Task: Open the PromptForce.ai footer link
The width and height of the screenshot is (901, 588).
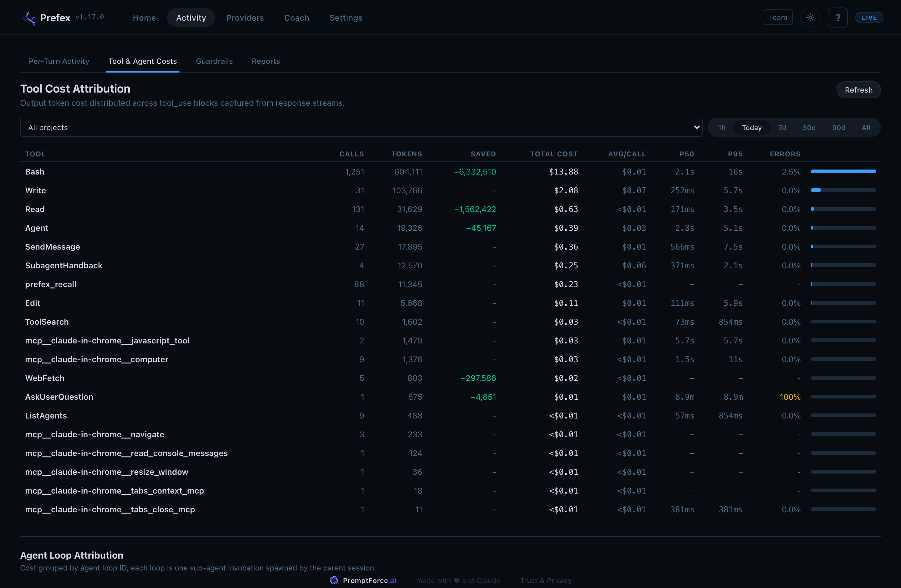Action: click(369, 580)
